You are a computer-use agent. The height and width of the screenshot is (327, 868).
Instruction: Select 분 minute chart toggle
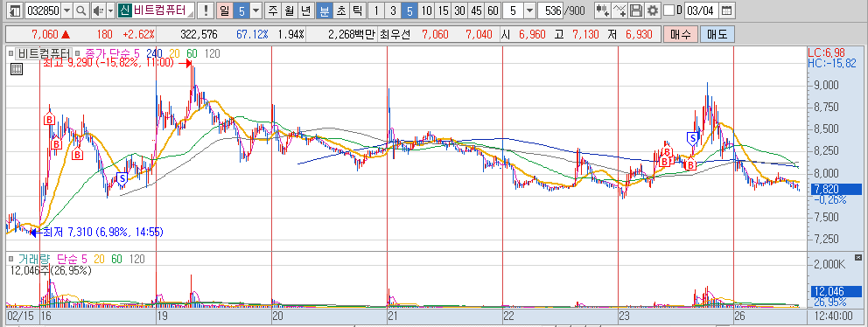click(325, 10)
